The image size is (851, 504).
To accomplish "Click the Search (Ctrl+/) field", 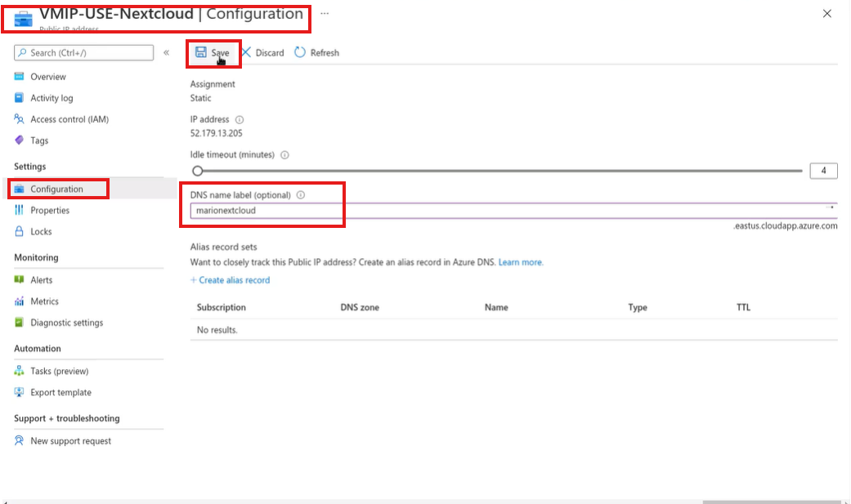I will [83, 52].
